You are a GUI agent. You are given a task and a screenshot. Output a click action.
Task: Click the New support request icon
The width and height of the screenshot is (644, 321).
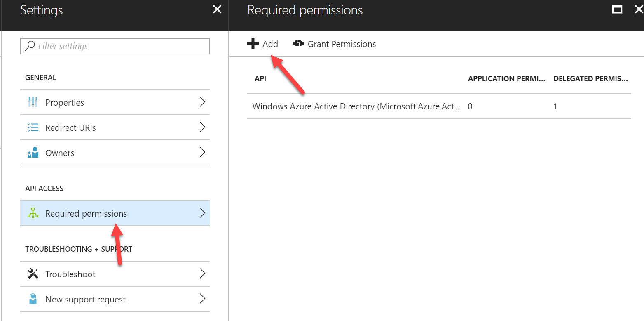pyautogui.click(x=33, y=299)
